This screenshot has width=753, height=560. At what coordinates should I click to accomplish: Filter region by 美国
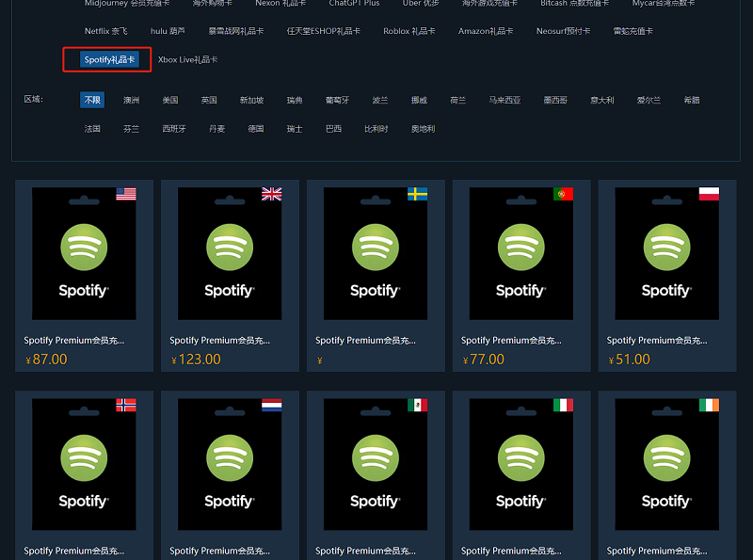click(x=170, y=100)
